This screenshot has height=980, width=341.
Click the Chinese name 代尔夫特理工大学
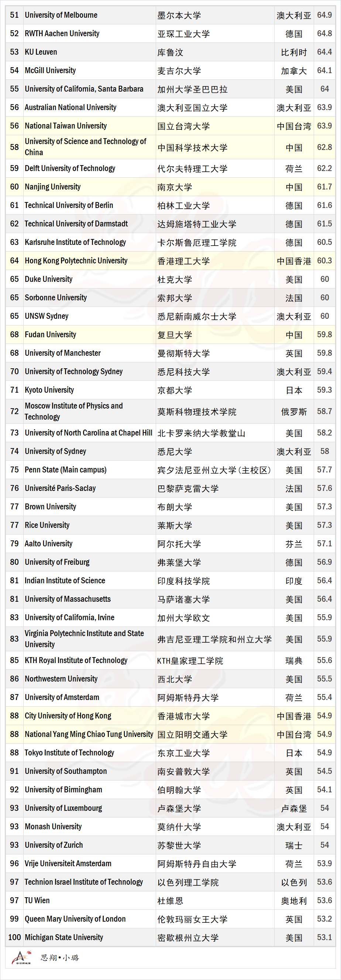[192, 168]
